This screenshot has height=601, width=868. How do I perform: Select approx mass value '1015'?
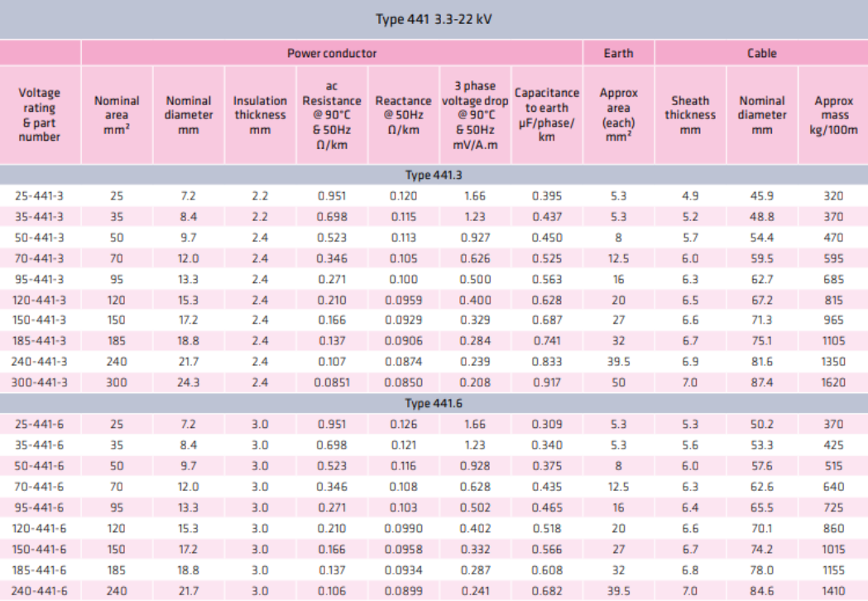pyautogui.click(x=834, y=549)
